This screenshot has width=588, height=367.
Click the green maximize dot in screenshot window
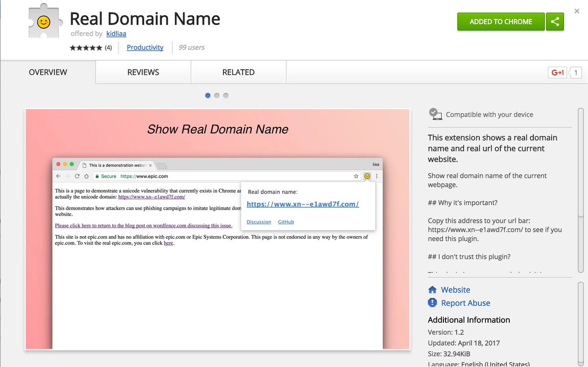(72, 164)
